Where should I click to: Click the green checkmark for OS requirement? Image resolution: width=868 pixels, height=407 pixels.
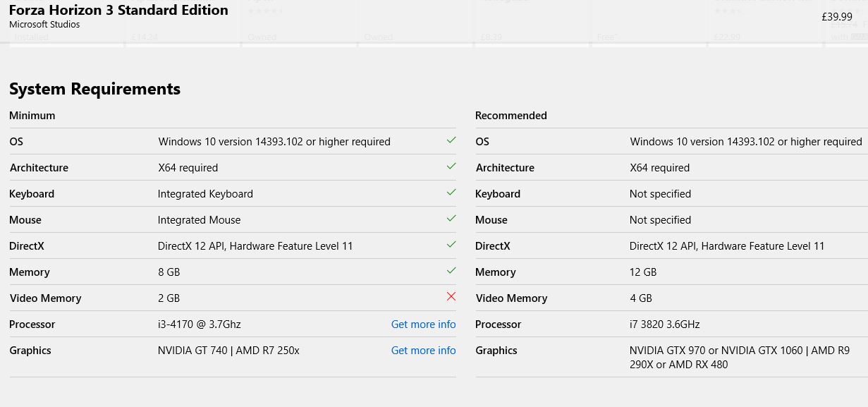point(451,140)
